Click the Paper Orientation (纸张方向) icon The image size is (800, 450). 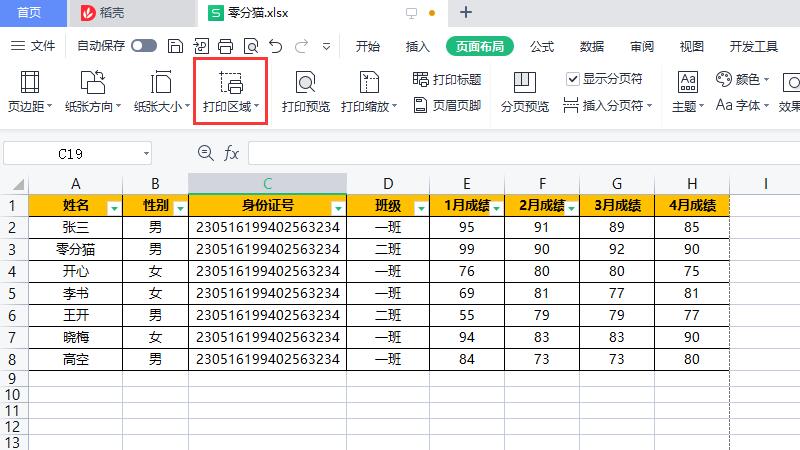point(93,84)
